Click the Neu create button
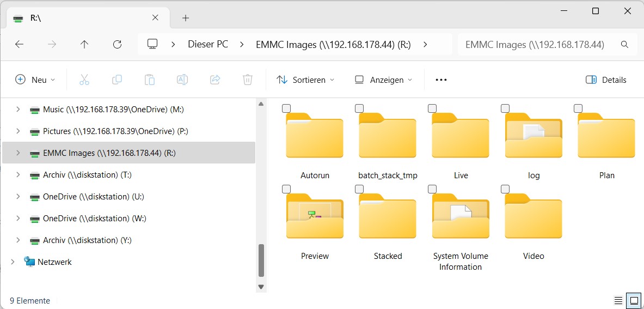This screenshot has width=644, height=309. click(35, 80)
